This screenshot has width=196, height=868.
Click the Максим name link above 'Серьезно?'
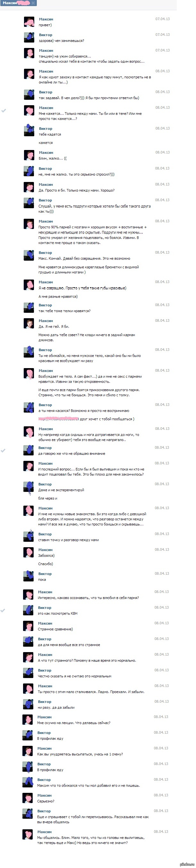(x=44, y=795)
